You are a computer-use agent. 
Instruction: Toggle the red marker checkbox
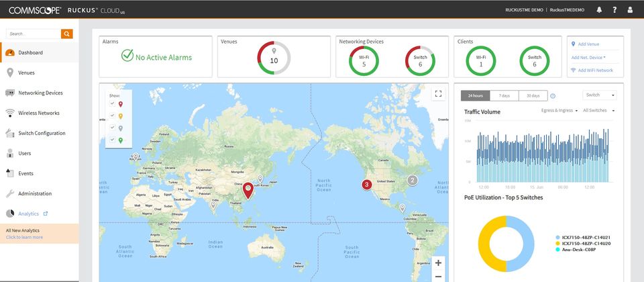coord(112,103)
